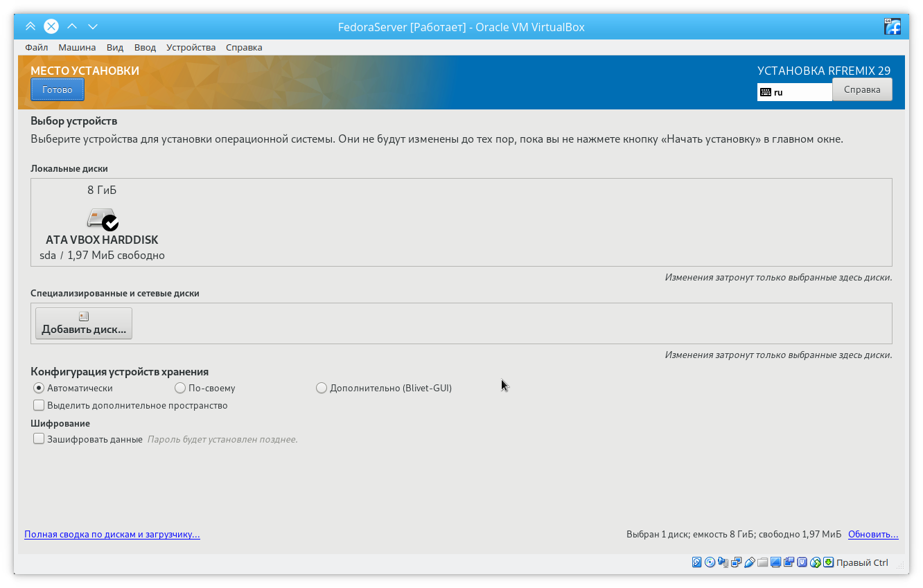The height and width of the screenshot is (588, 923).
Task: Click the Добавить диск button
Action: pyautogui.click(x=84, y=323)
